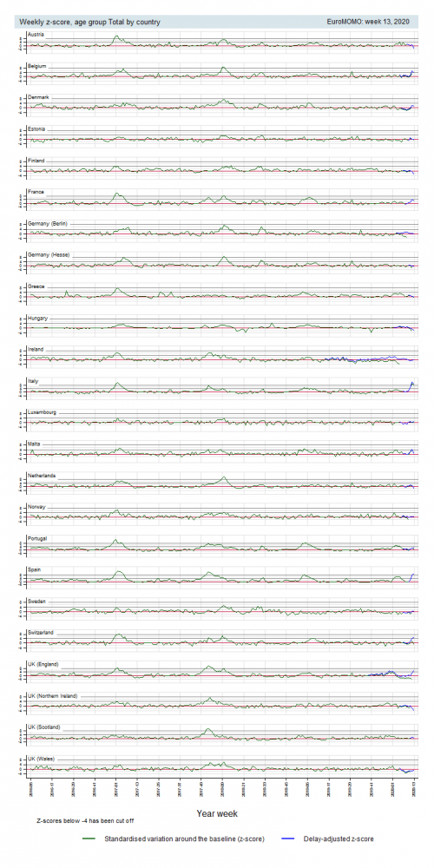Click the UK (Wales) chart label
The image size is (434, 868).
(x=41, y=759)
